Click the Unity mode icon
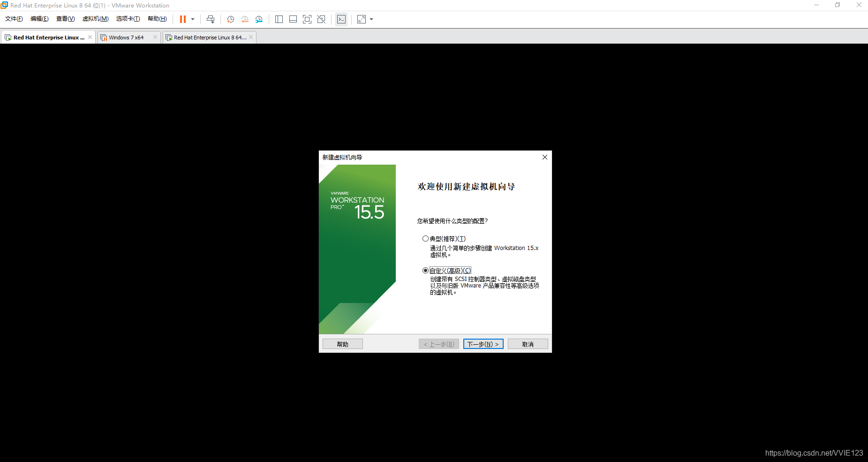 tap(321, 19)
